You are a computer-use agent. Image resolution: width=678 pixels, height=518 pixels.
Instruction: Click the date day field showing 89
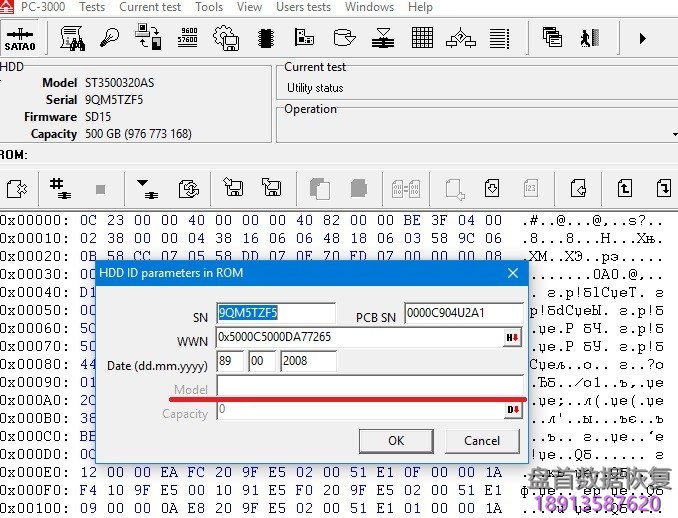(x=230, y=361)
